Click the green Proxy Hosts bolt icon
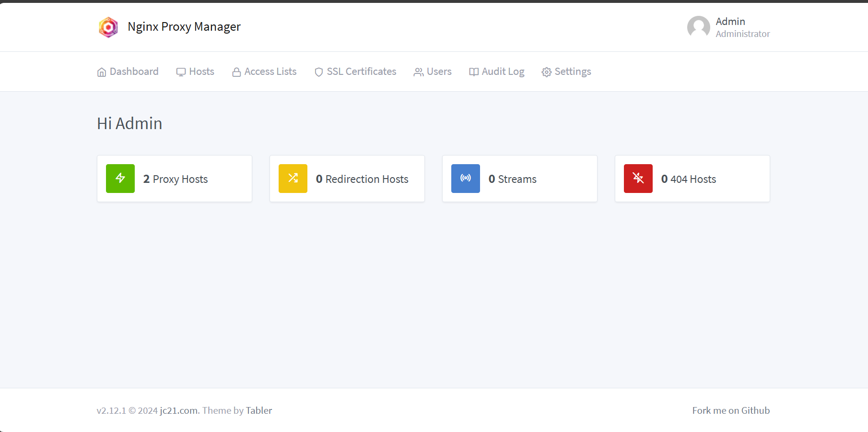Image resolution: width=868 pixels, height=432 pixels. tap(120, 179)
